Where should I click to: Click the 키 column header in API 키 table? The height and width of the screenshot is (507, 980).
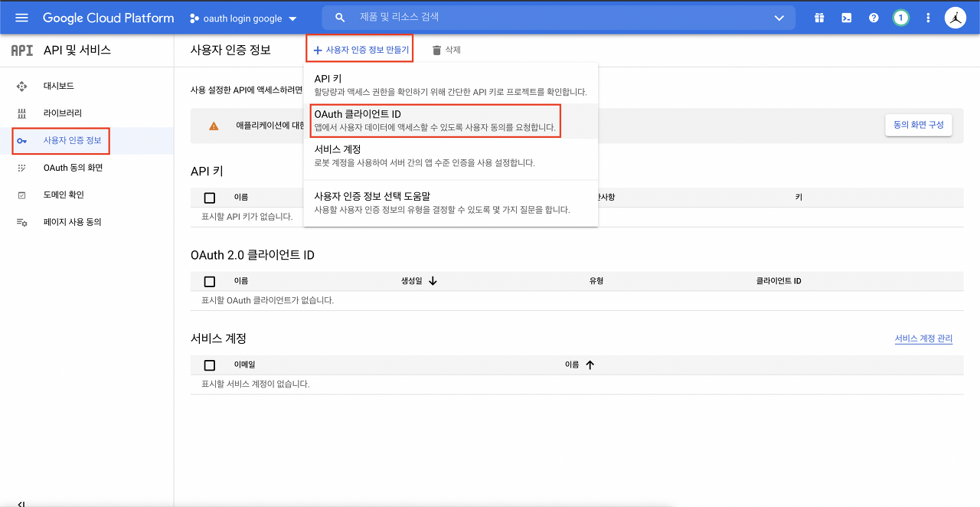pos(799,198)
